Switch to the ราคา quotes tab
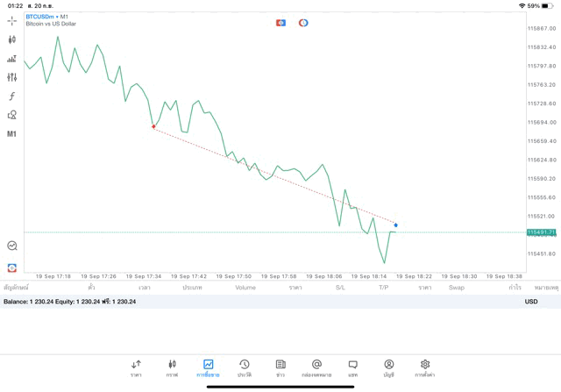The image size is (561, 392). (x=136, y=367)
